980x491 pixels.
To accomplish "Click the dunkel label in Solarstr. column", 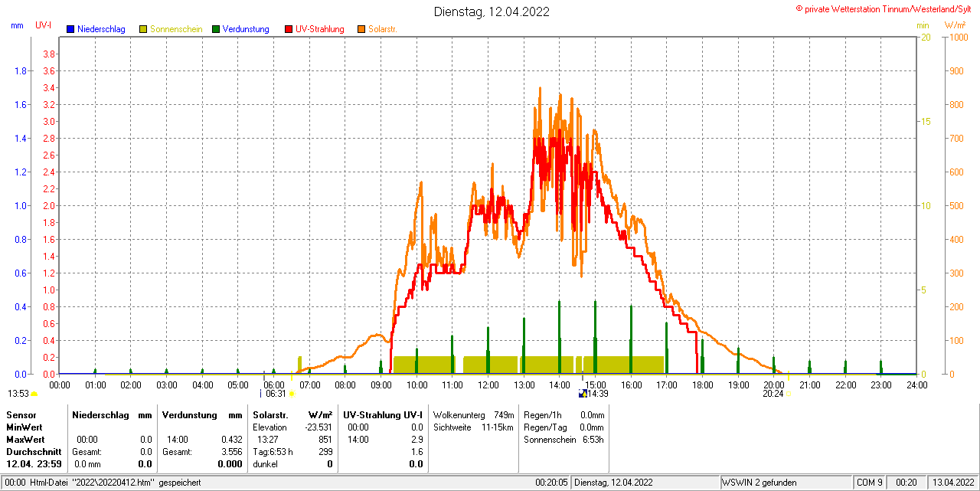I will 265,464.
